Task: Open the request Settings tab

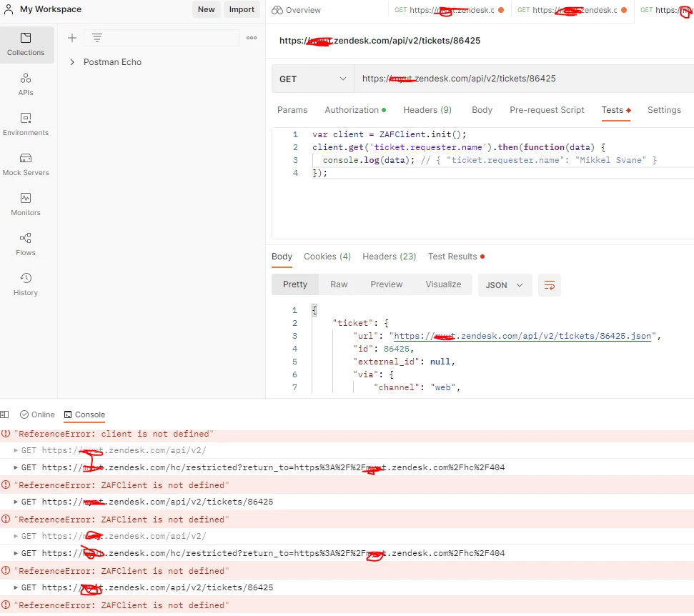Action: (x=664, y=110)
